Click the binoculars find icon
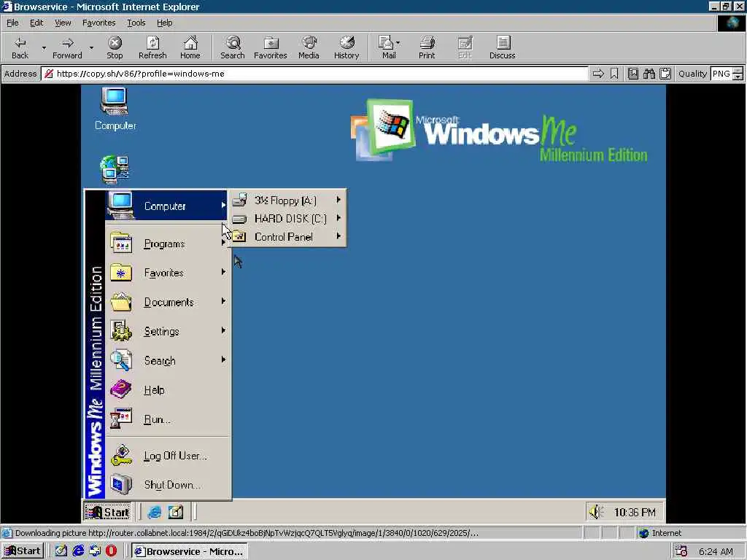This screenshot has width=747, height=560. (x=649, y=74)
